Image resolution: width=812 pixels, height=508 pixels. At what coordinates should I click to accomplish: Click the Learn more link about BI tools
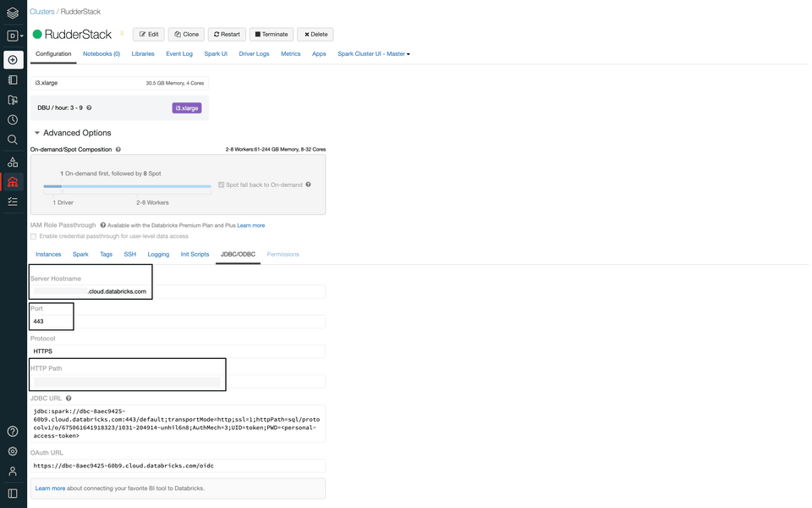click(x=50, y=488)
